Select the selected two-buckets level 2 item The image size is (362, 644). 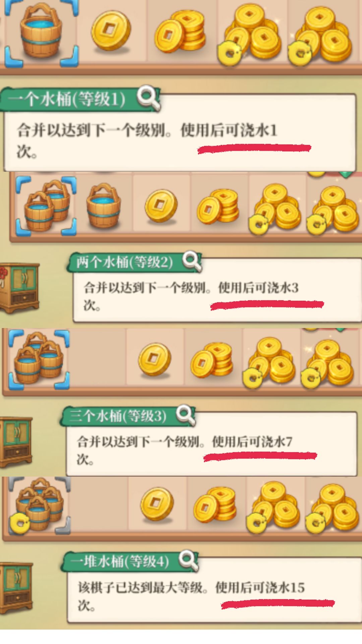pyautogui.click(x=46, y=205)
